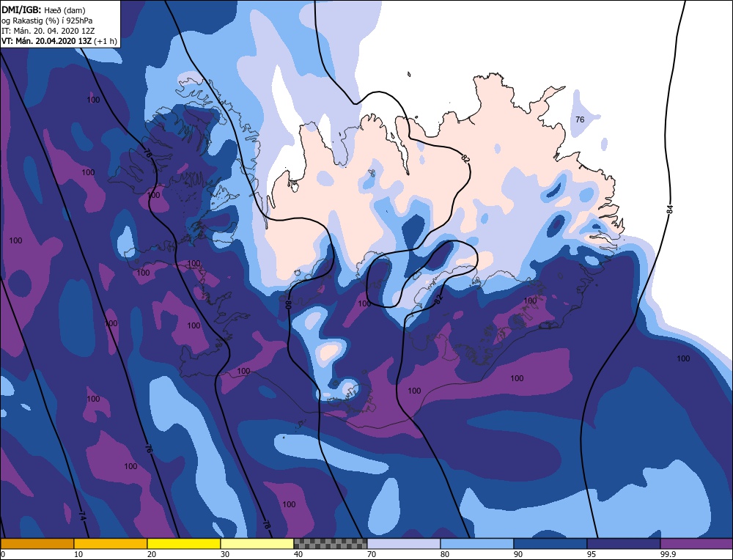Click the '90' legend tick label
Screen dimensions: 733x560
point(518,554)
